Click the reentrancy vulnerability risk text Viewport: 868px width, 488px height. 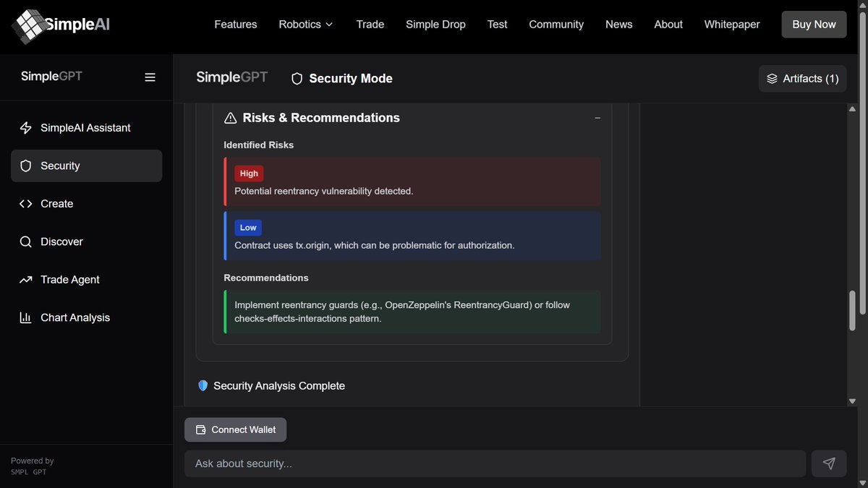point(324,192)
